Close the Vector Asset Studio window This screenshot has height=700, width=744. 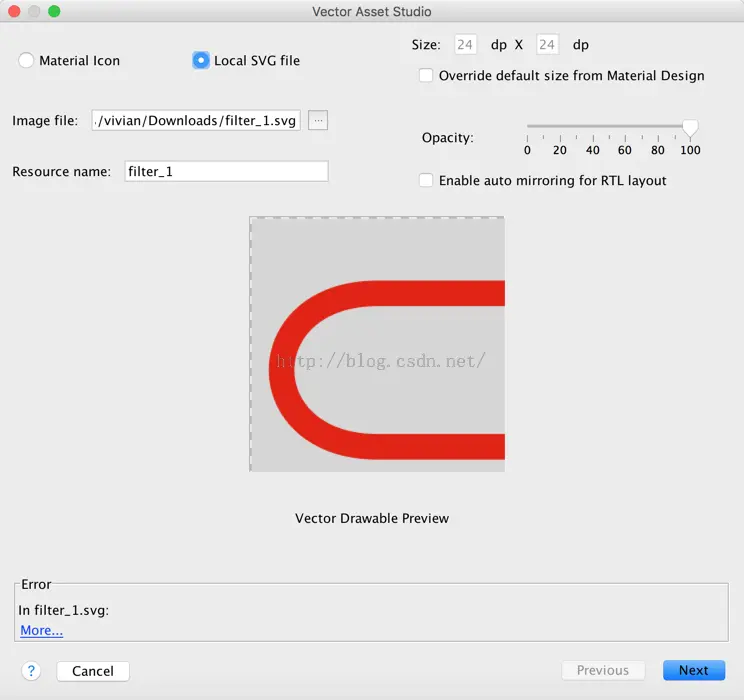coord(14,11)
